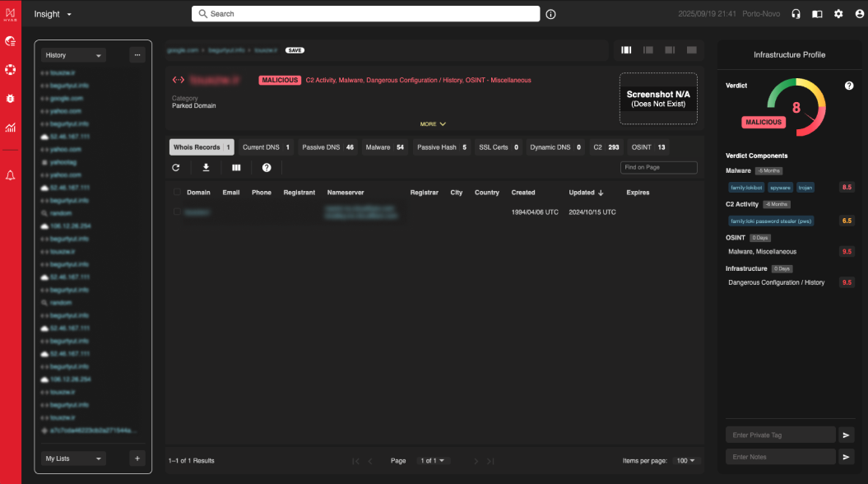
Task: Expand details with the MORE chevron
Action: point(433,124)
